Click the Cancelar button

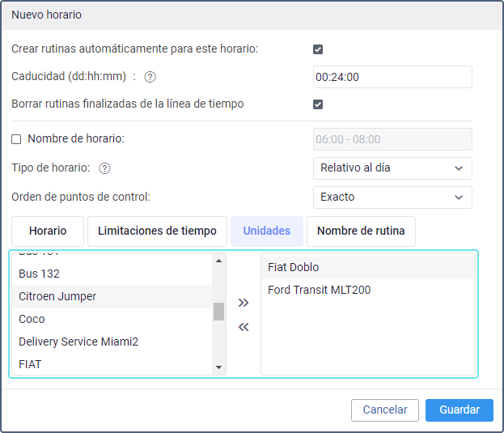click(x=384, y=410)
